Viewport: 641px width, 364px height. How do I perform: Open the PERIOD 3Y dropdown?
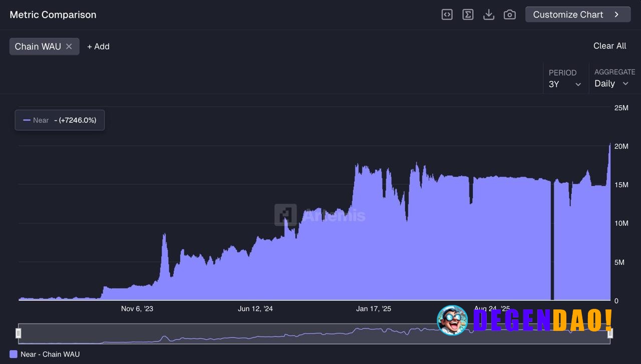[x=565, y=84]
